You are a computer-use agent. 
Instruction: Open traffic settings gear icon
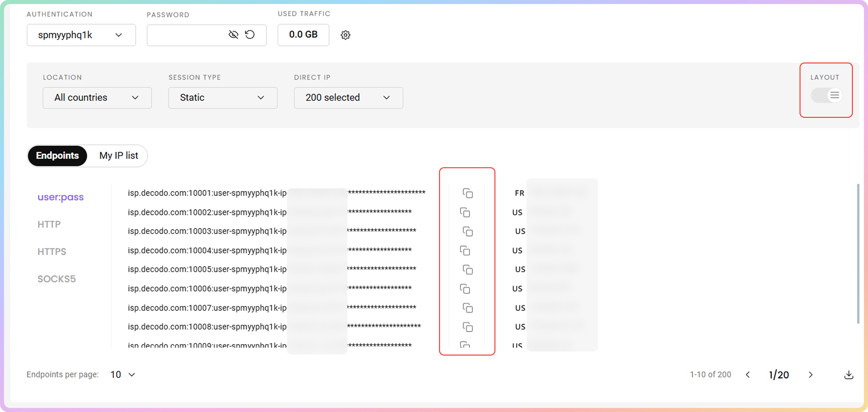(x=345, y=35)
